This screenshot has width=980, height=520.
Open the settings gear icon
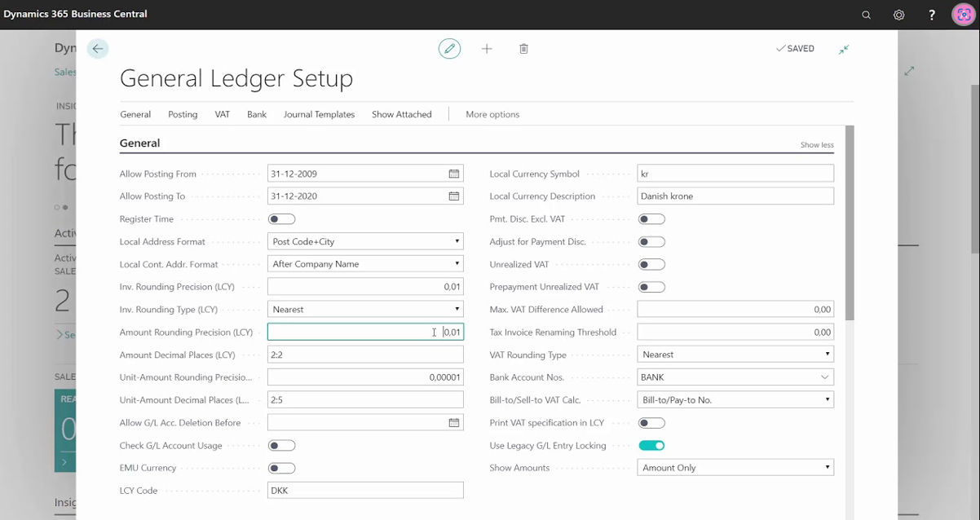(x=898, y=15)
